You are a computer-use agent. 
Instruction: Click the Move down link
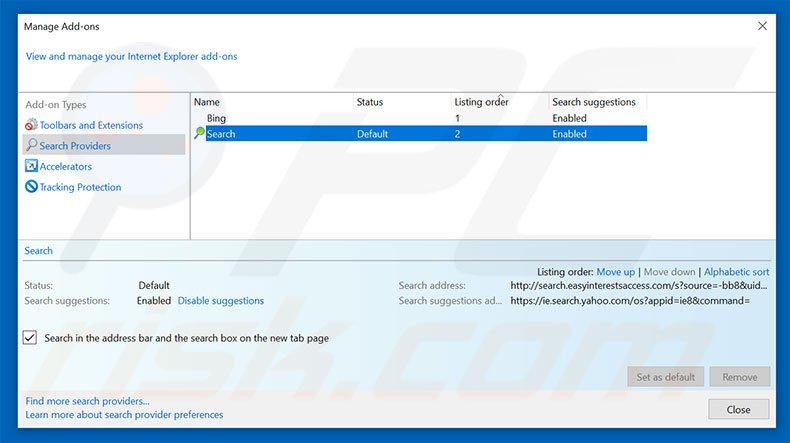coord(669,272)
